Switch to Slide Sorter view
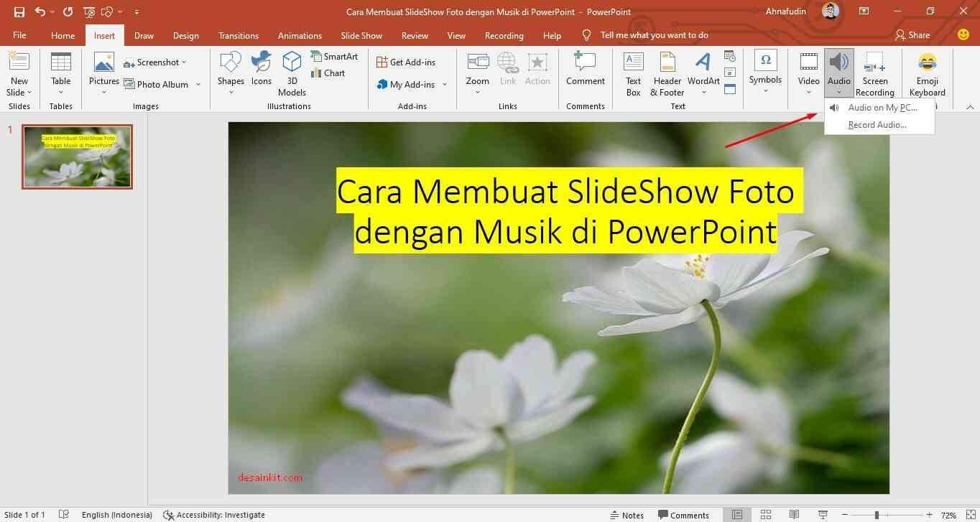Viewport: 980px width, 522px height. point(766,515)
